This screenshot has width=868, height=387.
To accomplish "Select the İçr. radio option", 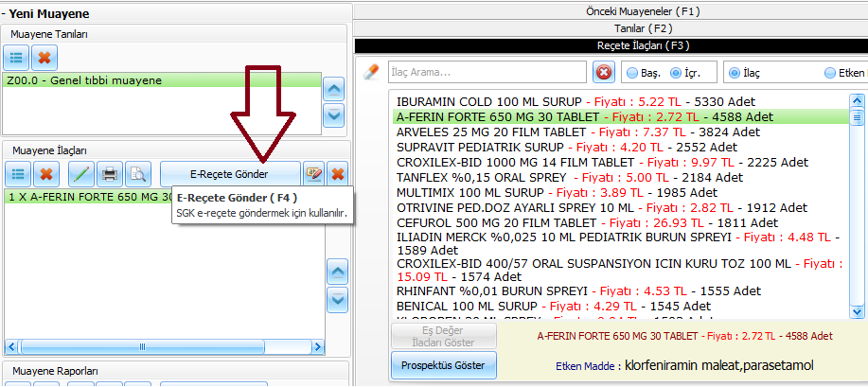I will click(675, 73).
